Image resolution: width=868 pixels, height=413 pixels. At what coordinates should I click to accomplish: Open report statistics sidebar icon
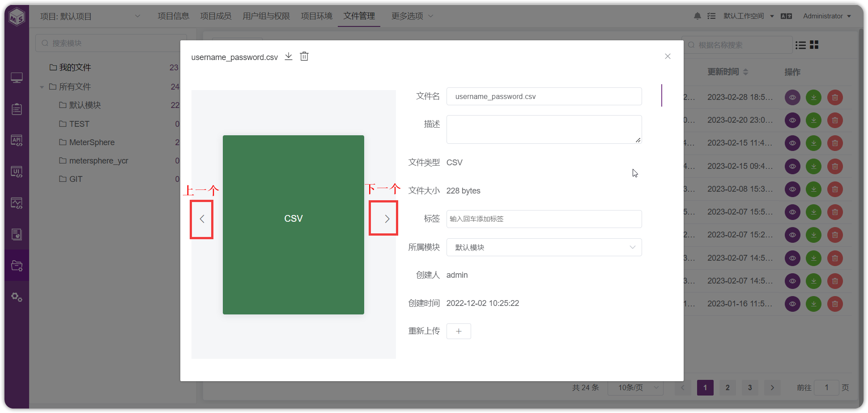(x=17, y=234)
